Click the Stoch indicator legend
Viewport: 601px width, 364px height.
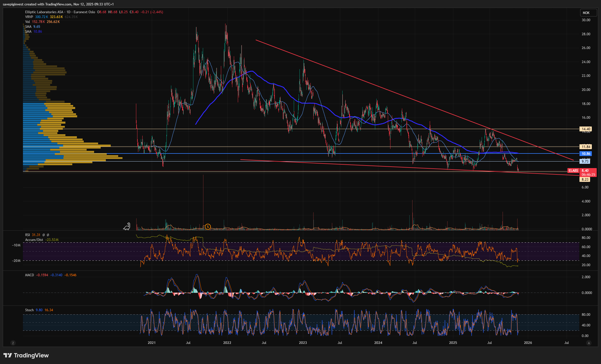tap(29, 310)
